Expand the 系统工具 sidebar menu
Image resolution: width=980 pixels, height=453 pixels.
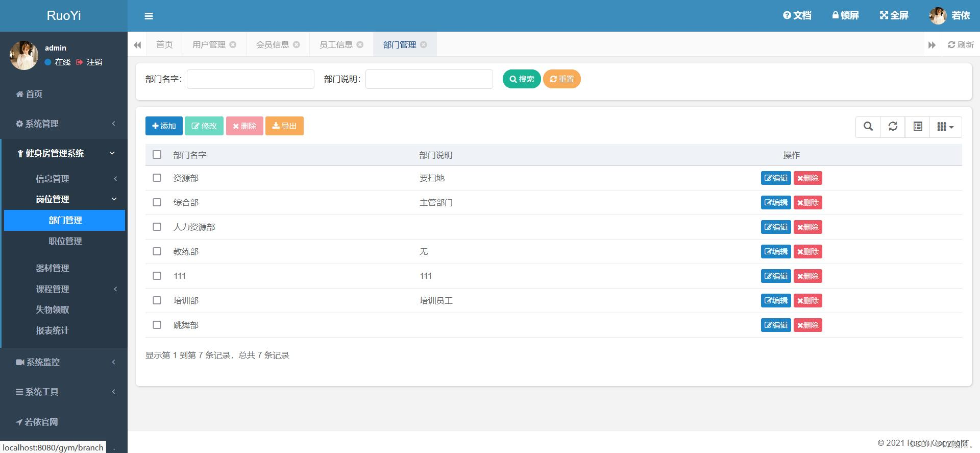point(64,392)
